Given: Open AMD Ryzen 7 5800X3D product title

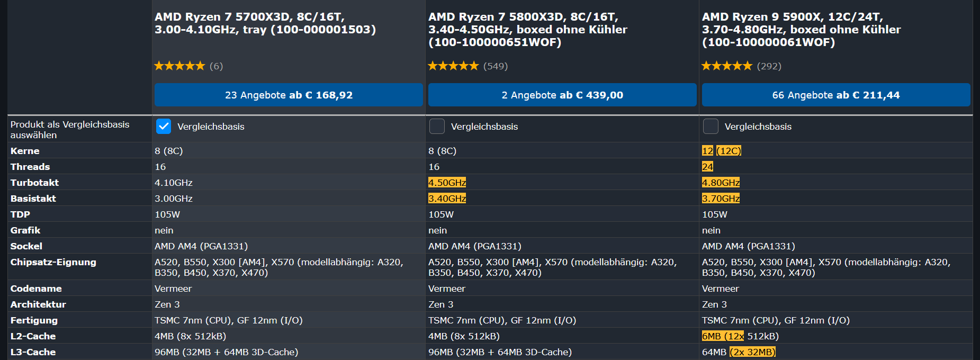Looking at the screenshot, I should pos(528,30).
